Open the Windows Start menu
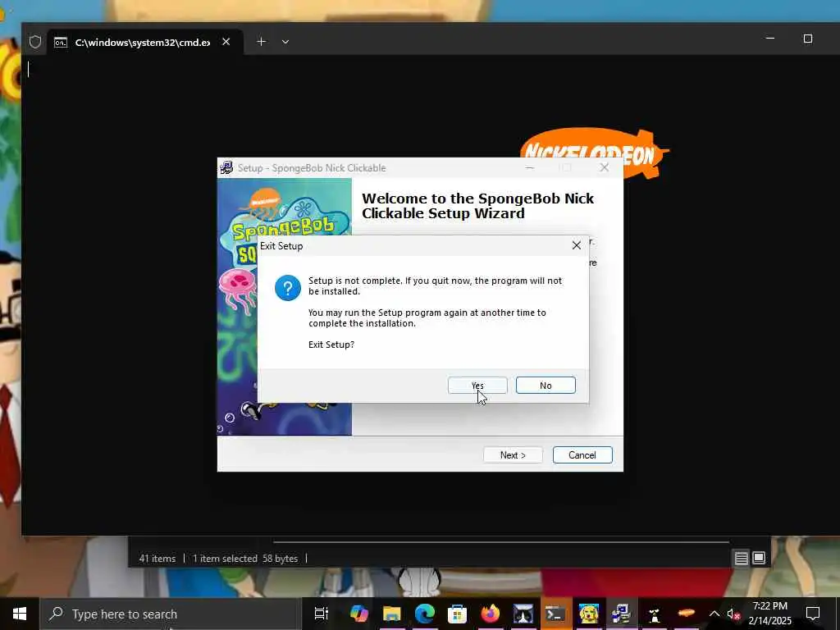Screen dimensions: 840x630 coord(20,614)
